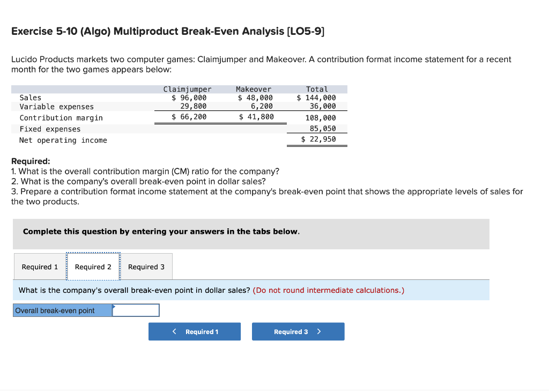Click inside the Overall break-even point input box
This screenshot has height=392, width=549.
point(137,310)
